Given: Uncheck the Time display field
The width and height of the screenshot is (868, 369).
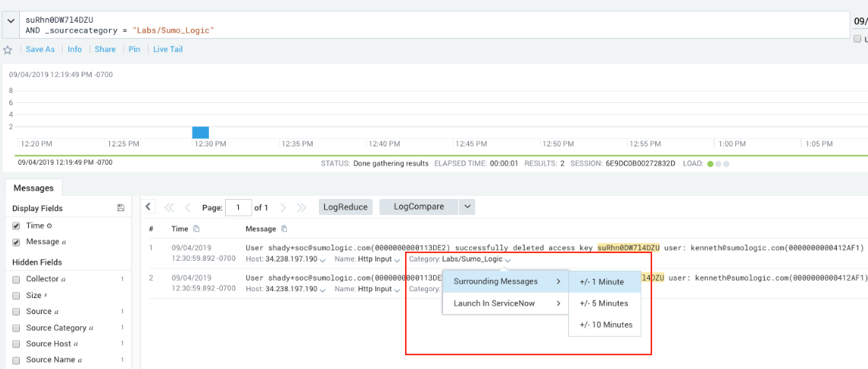Looking at the screenshot, I should (x=16, y=226).
